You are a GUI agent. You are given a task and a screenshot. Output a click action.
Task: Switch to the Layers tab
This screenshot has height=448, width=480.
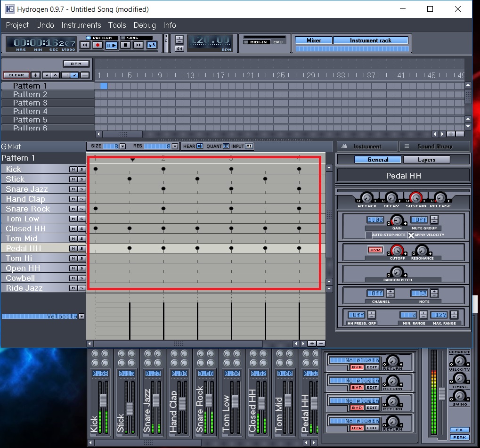click(x=426, y=159)
